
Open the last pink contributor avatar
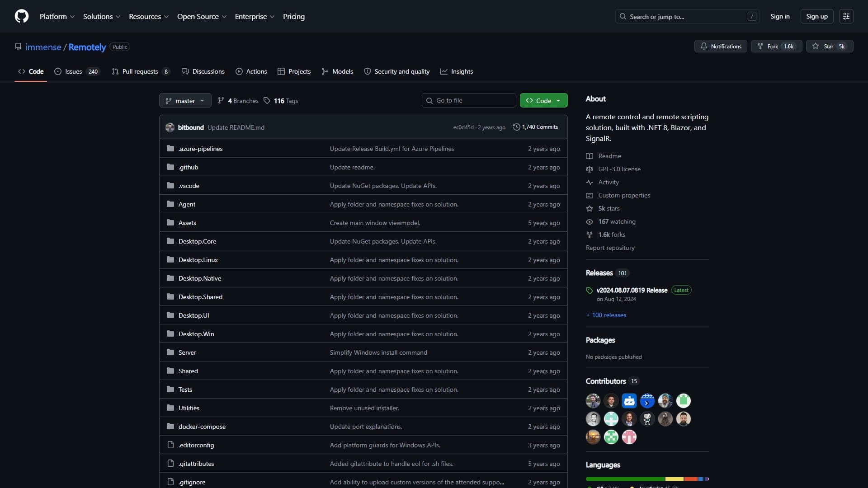point(629,437)
